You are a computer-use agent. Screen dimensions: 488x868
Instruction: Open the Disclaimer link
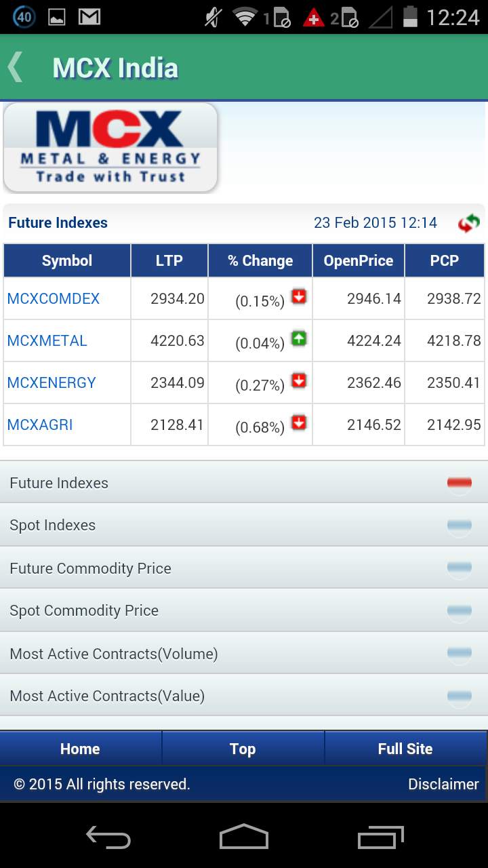click(443, 785)
